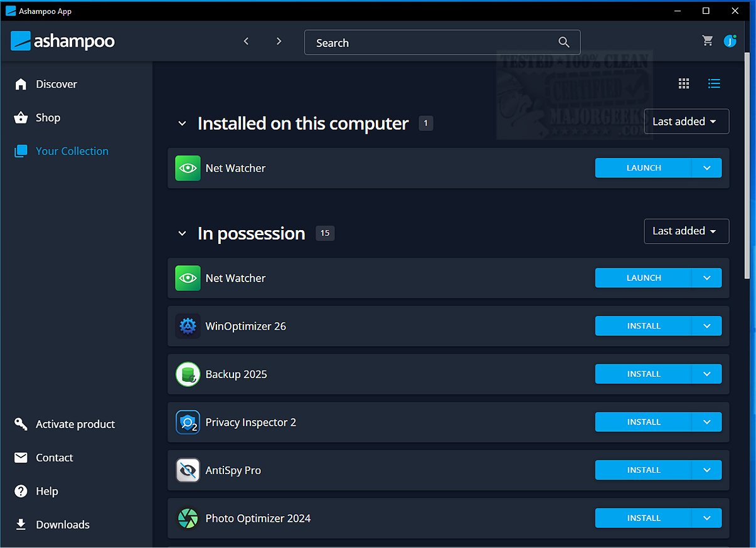Navigate forward with the right arrow
The height and width of the screenshot is (548, 756).
(x=279, y=41)
